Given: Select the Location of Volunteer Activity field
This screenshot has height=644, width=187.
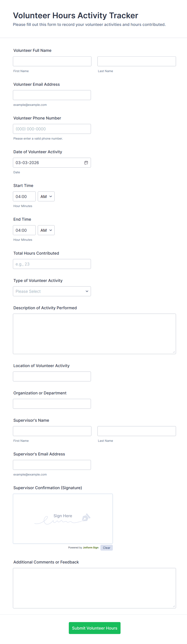Looking at the screenshot, I should [x=52, y=376].
